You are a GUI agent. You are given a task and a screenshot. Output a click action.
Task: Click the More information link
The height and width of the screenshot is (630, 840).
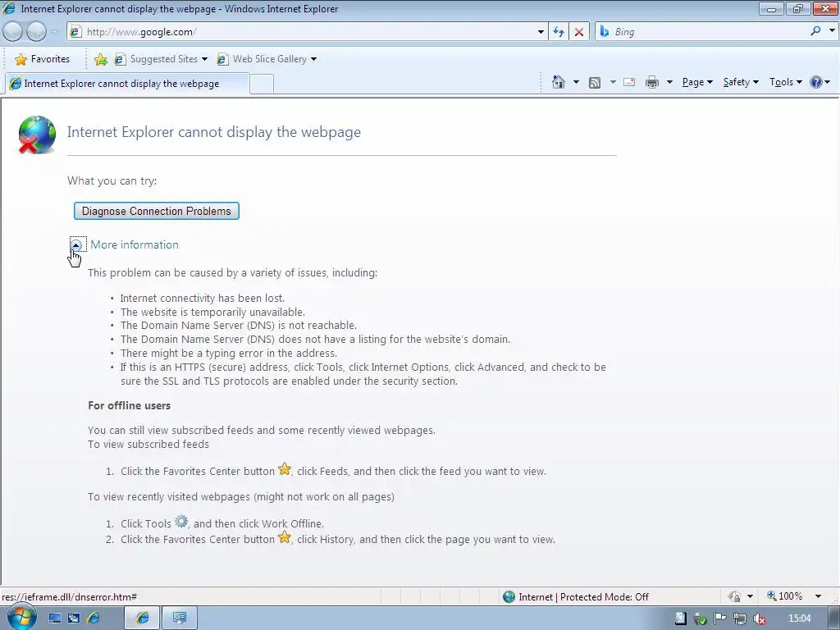tap(135, 244)
